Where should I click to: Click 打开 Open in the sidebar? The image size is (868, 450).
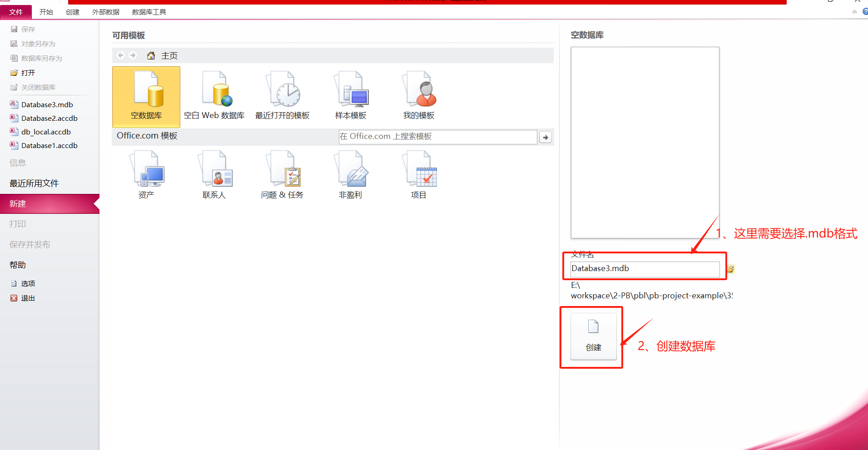pyautogui.click(x=23, y=73)
